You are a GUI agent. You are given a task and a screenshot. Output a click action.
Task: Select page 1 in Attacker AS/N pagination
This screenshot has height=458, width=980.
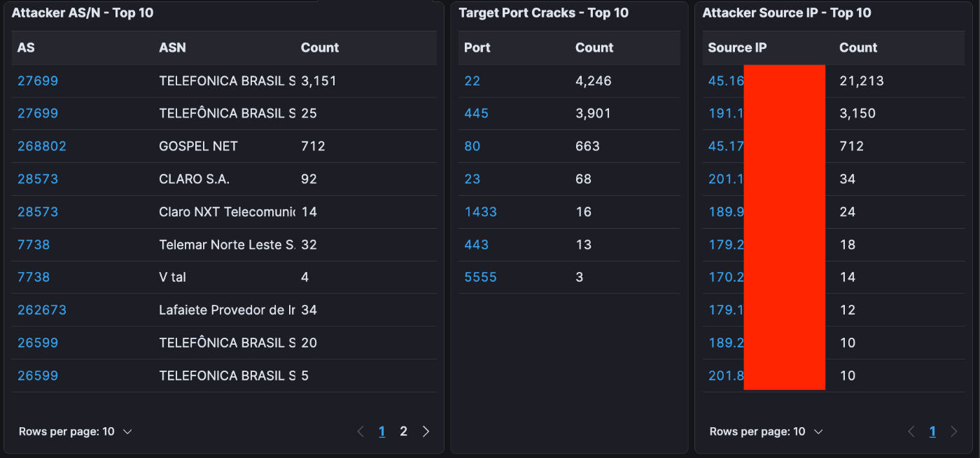point(381,431)
